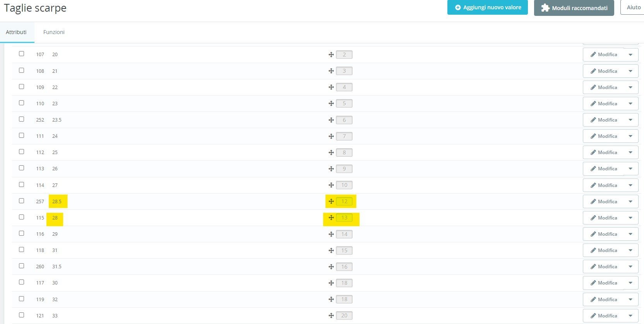Click the move handle icon for row 117
Viewport: 644px width, 324px height.
pyautogui.click(x=331, y=283)
